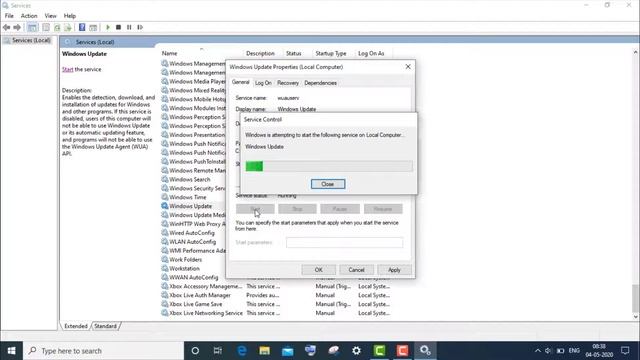Open Windows Start menu
This screenshot has width=640, height=360.
pos(11,351)
